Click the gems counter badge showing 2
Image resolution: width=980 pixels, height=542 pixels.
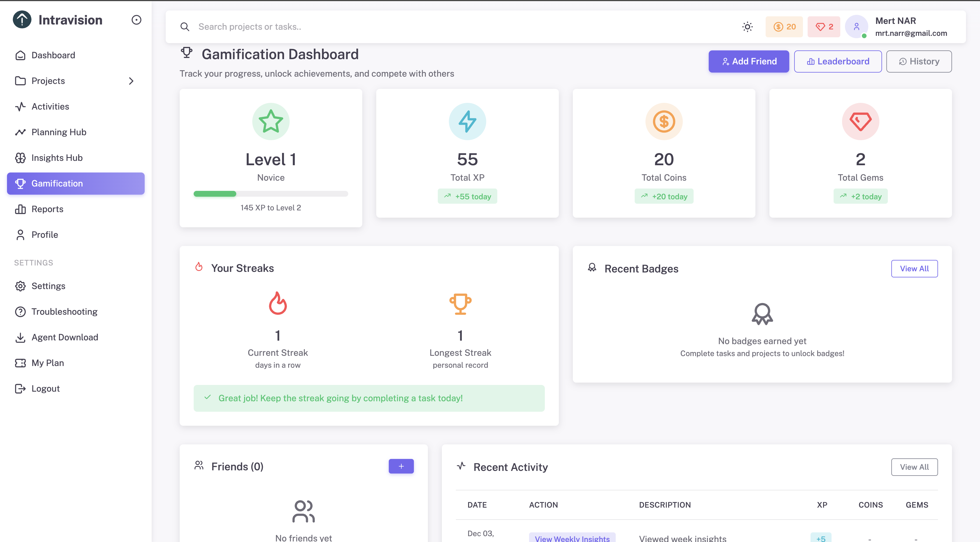824,27
